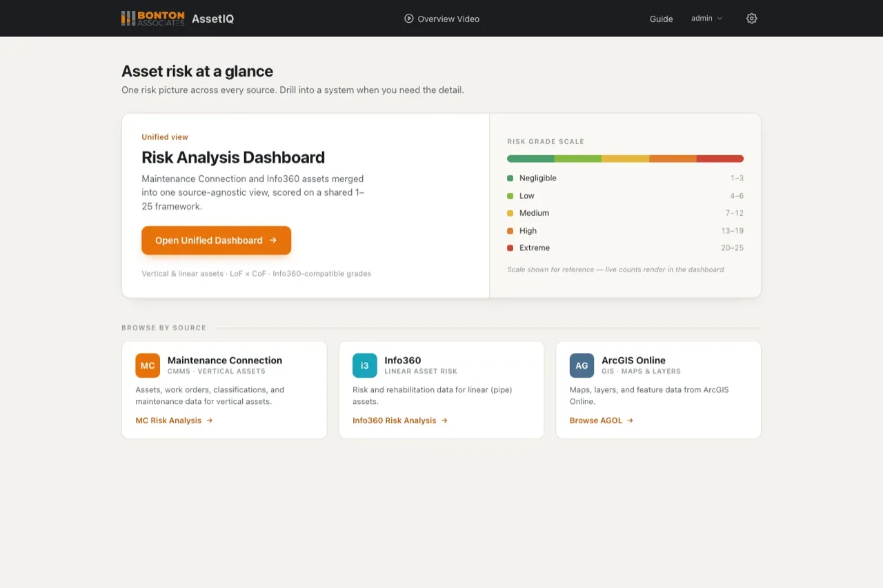The height and width of the screenshot is (588, 883).
Task: Open the Guide menu item
Action: point(661,19)
